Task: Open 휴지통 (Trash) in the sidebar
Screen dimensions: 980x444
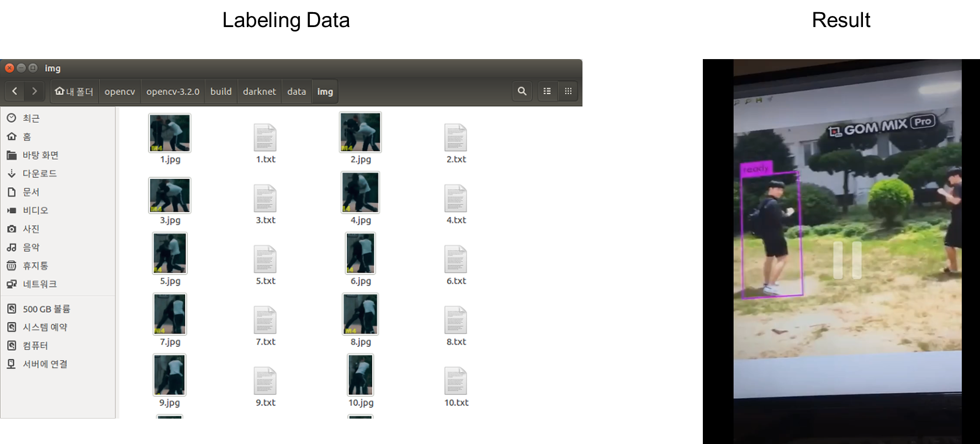Action: click(x=35, y=266)
